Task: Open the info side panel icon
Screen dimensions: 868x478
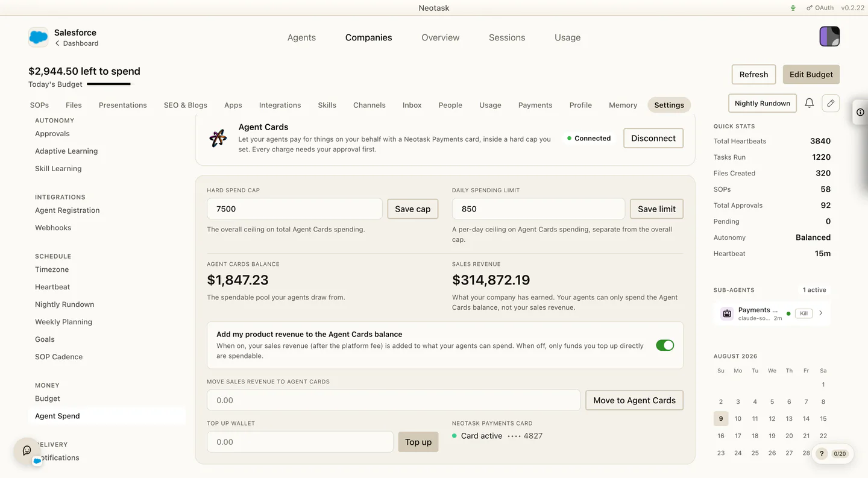Action: coord(860,112)
